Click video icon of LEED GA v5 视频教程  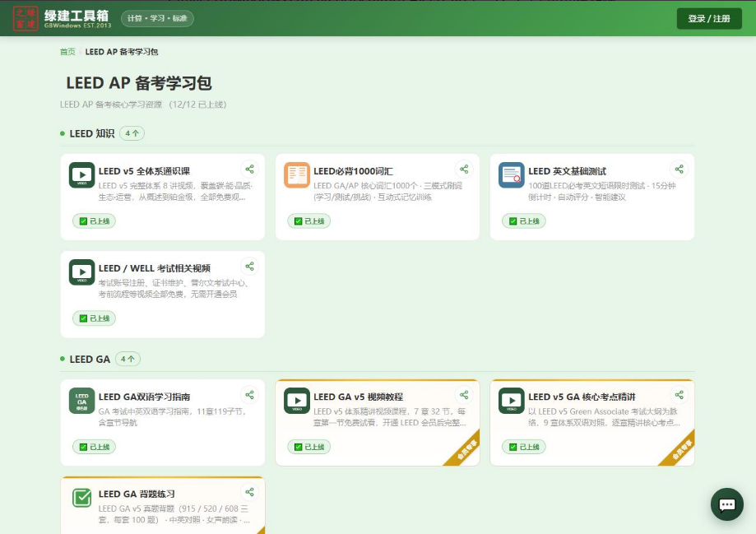pos(296,401)
